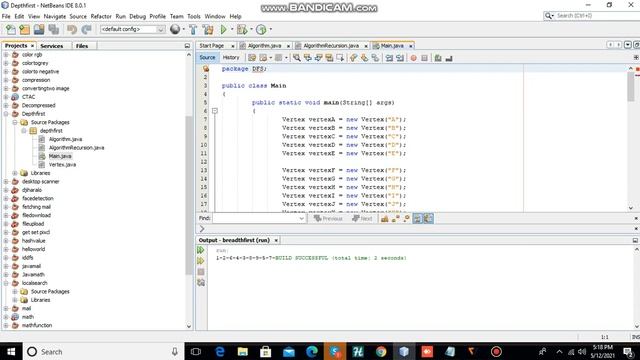This screenshot has height=360, width=640.
Task: Open Google Chrome from the taskbar
Action: pyautogui.click(x=381, y=351)
